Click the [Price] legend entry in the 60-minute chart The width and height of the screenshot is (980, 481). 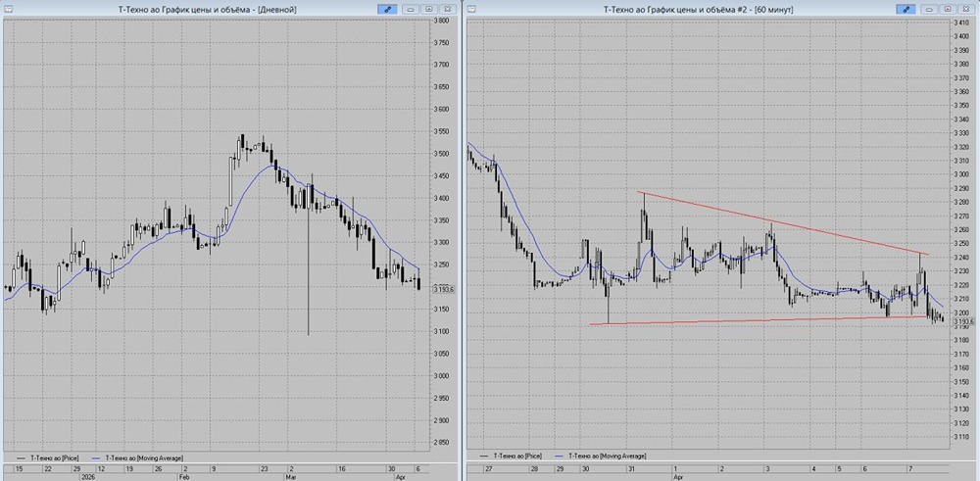[513, 456]
